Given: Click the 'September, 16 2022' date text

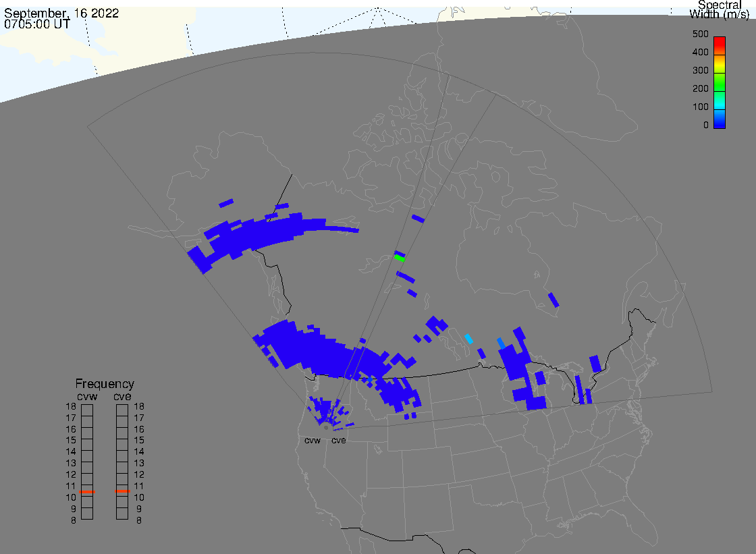Looking at the screenshot, I should (61, 13).
